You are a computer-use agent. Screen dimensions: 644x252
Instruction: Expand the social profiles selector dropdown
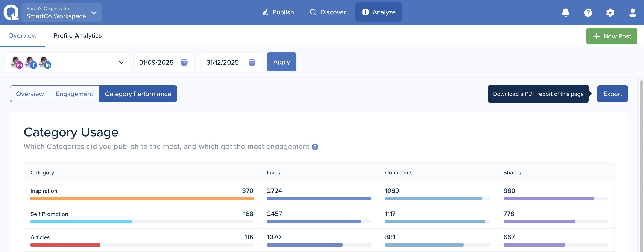click(121, 62)
